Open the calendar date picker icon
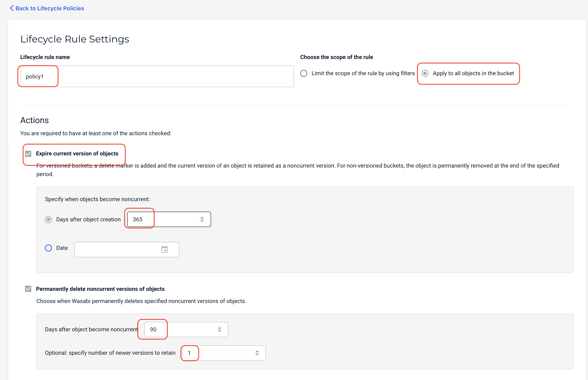Screen dimensions: 588x380 tap(165, 249)
